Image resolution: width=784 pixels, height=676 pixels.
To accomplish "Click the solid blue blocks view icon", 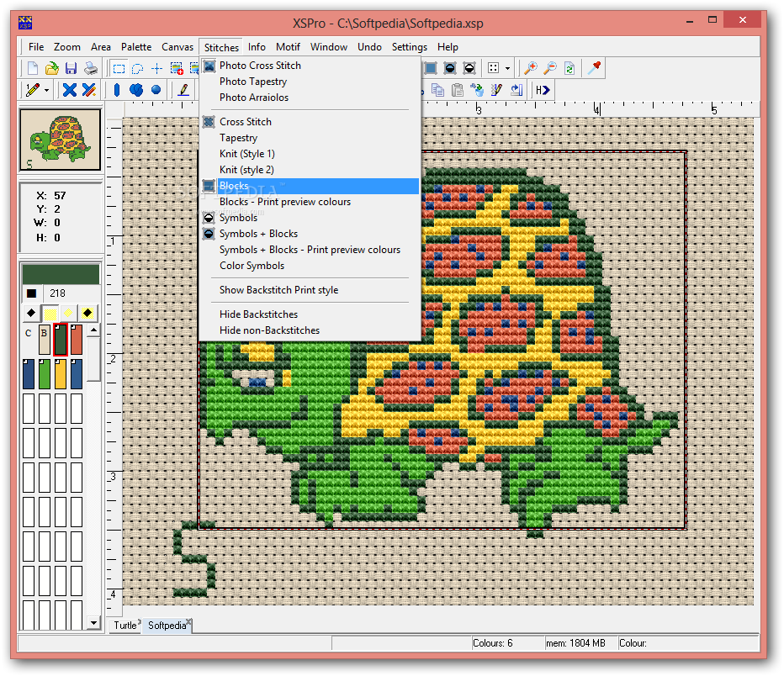I will pos(431,68).
